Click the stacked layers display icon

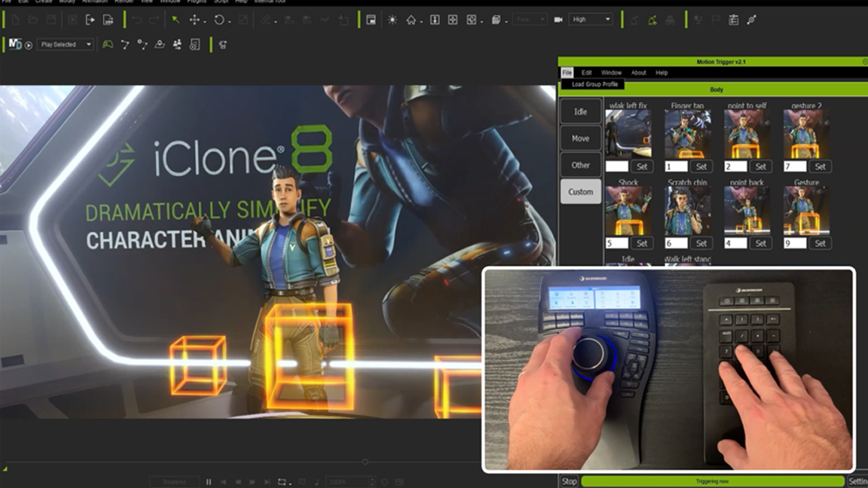pos(496,20)
